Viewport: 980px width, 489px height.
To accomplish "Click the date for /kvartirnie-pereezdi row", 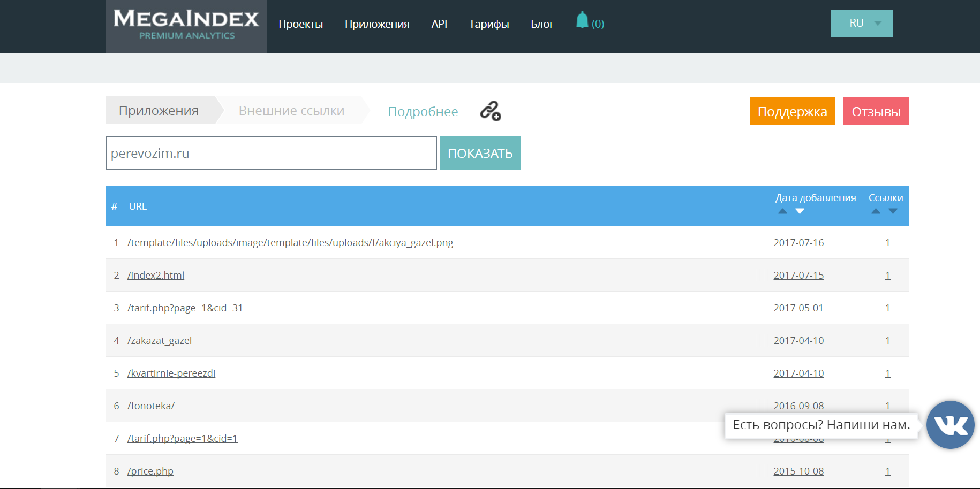I will pyautogui.click(x=798, y=373).
